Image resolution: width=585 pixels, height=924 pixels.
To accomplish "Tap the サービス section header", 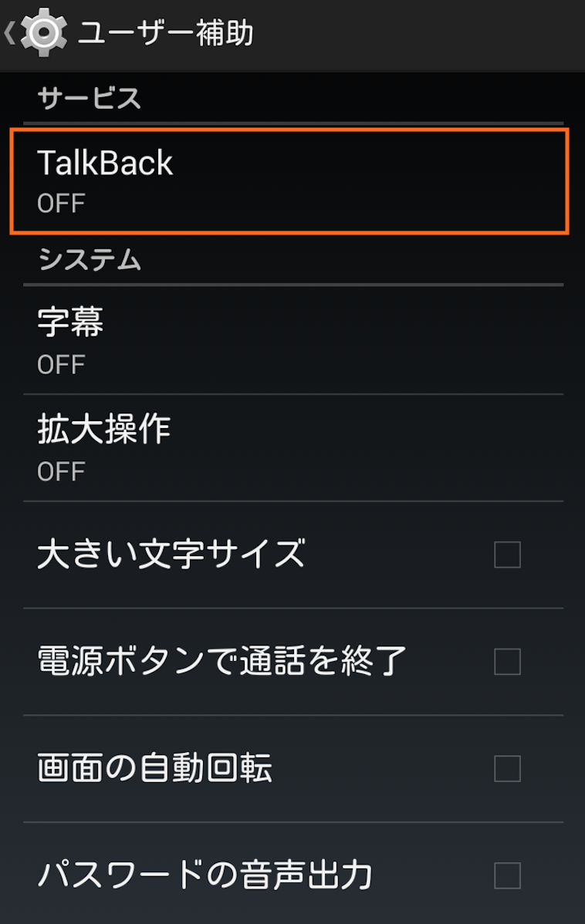I will [x=89, y=98].
